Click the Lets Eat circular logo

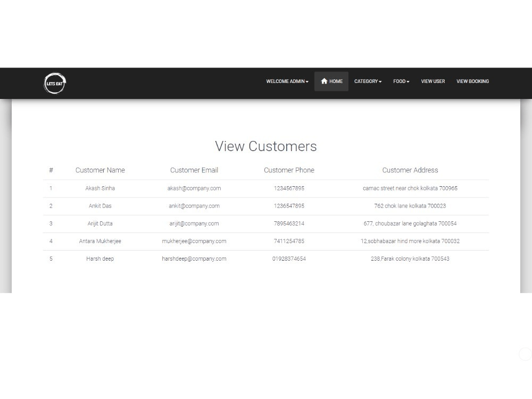[x=55, y=83]
